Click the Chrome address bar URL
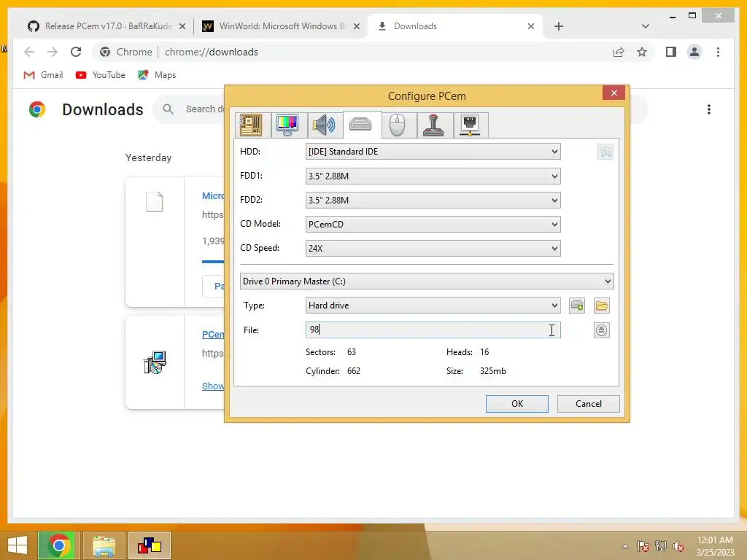Viewport: 747px width, 560px height. click(212, 52)
